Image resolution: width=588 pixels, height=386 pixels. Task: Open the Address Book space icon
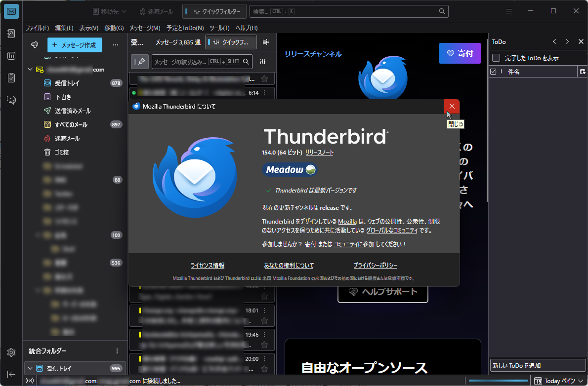11,34
